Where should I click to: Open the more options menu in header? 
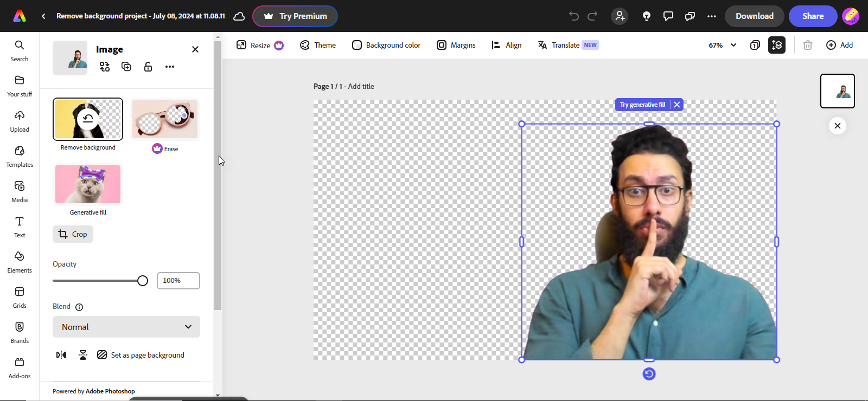pos(712,16)
